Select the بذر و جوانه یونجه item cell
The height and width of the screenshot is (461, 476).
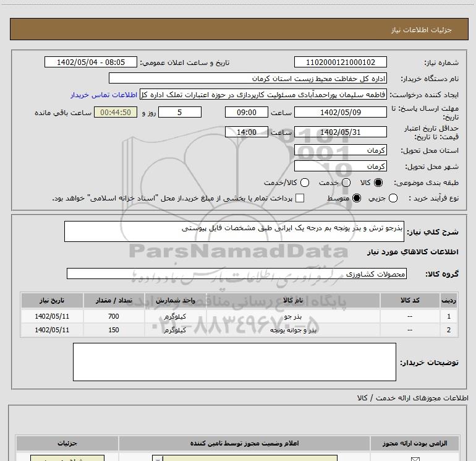[x=293, y=330]
